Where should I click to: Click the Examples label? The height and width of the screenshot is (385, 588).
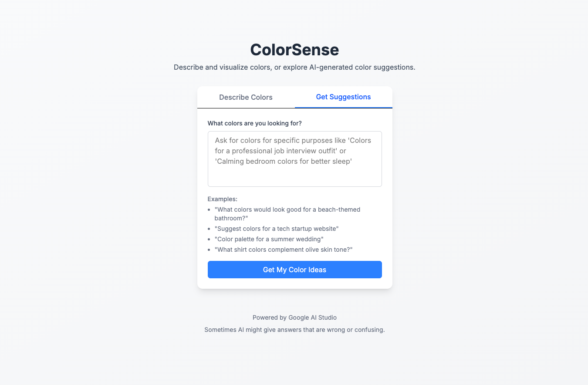point(222,199)
